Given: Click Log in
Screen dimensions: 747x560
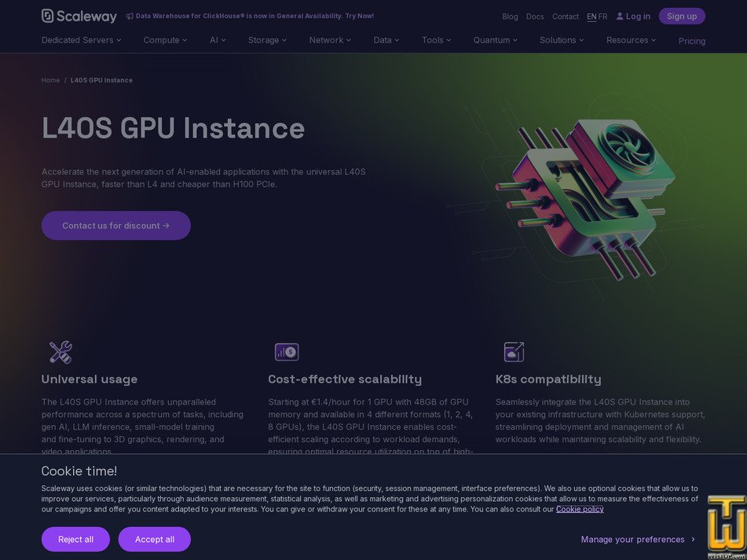Looking at the screenshot, I should (x=633, y=16).
